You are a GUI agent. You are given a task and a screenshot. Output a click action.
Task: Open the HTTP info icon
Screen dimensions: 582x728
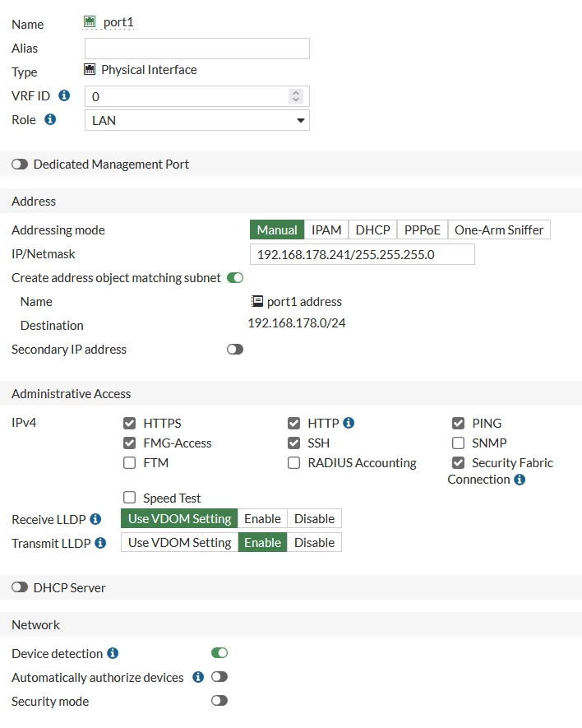coord(349,423)
